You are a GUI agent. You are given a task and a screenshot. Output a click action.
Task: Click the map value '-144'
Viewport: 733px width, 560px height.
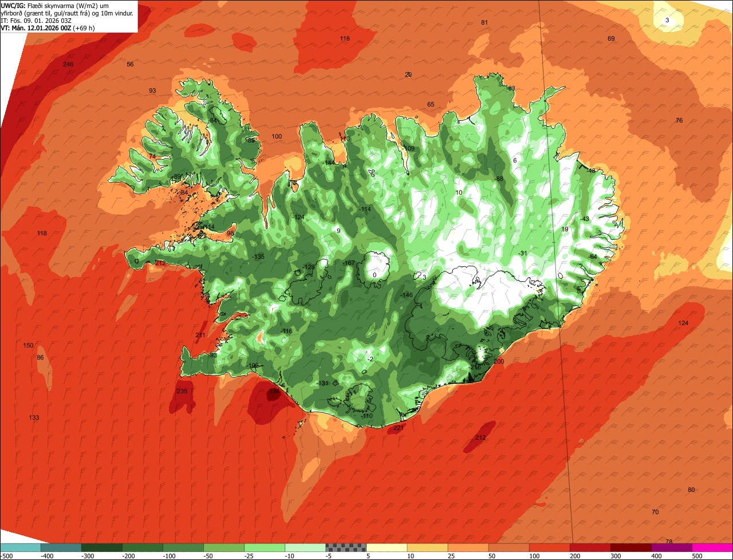point(329,163)
